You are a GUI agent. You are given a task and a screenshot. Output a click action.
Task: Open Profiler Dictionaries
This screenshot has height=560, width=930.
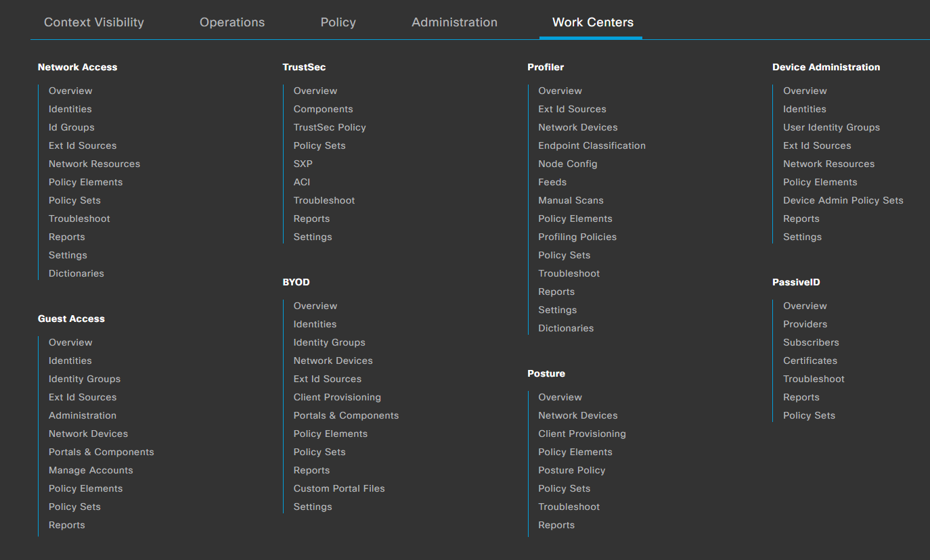(566, 328)
